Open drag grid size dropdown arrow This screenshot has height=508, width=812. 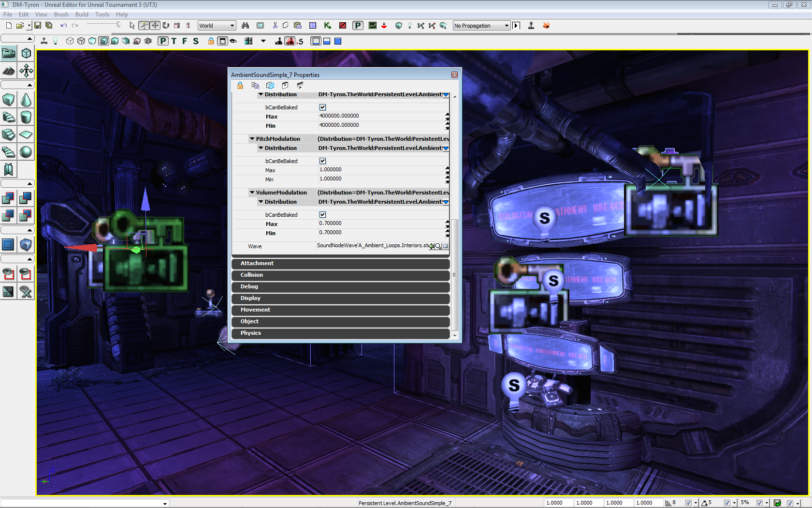(x=696, y=503)
